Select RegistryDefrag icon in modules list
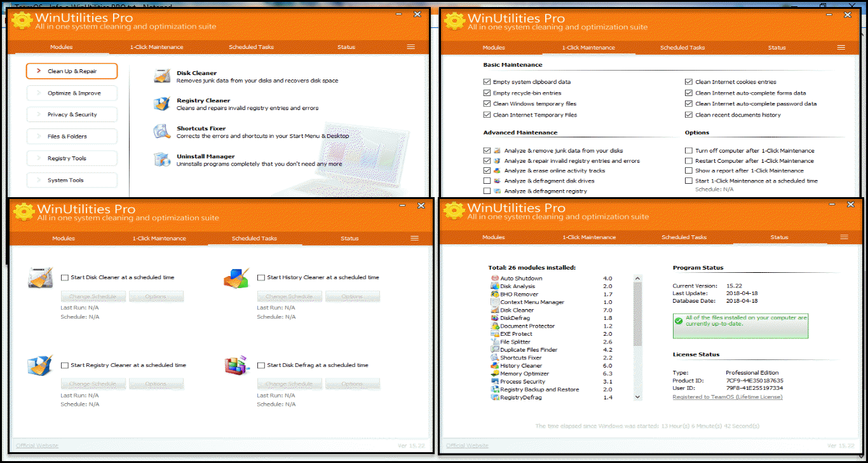Viewport: 868px width, 463px height. tap(495, 397)
